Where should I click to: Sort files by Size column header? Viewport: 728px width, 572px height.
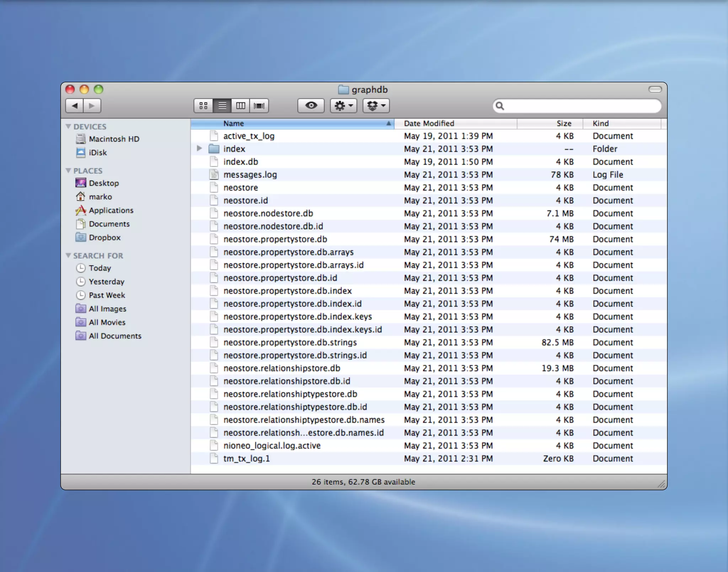(x=563, y=123)
